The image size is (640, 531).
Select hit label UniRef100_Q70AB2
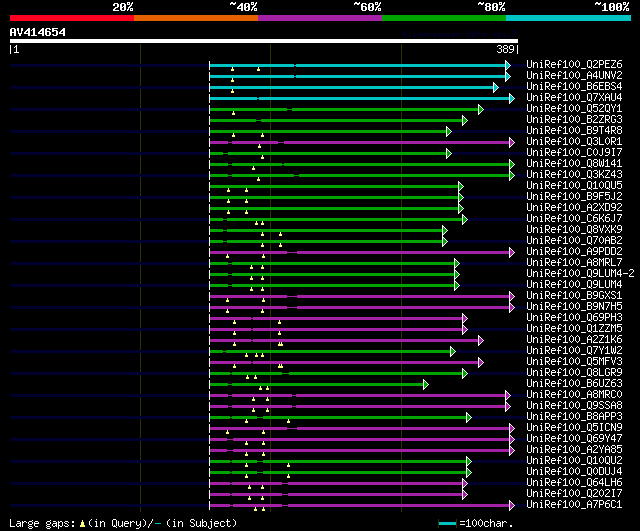[x=574, y=241]
